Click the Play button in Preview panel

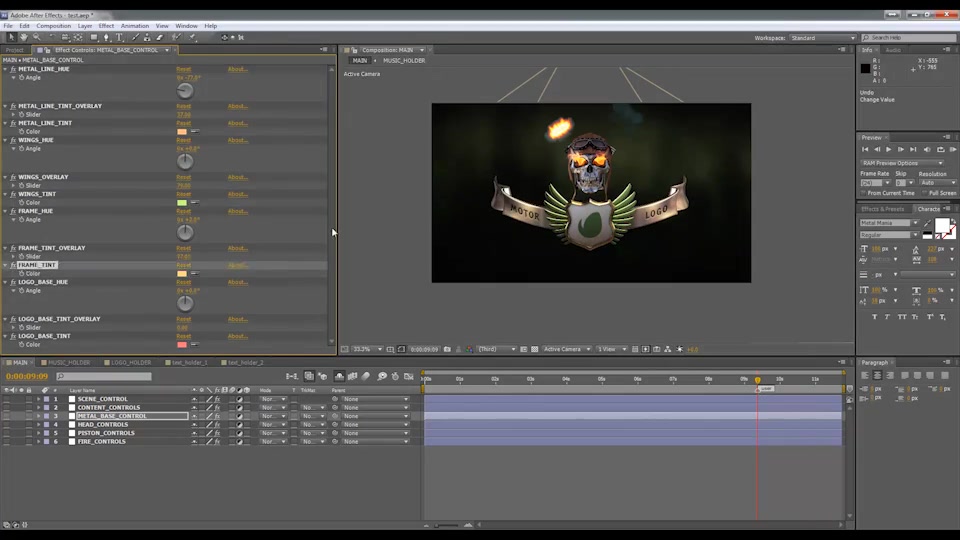888,149
